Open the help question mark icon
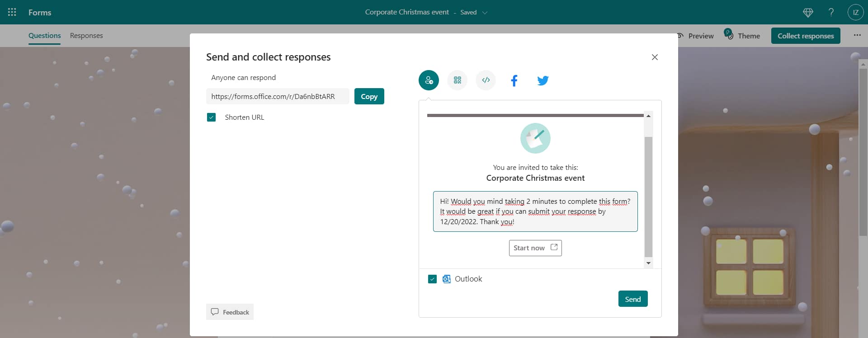 831,12
